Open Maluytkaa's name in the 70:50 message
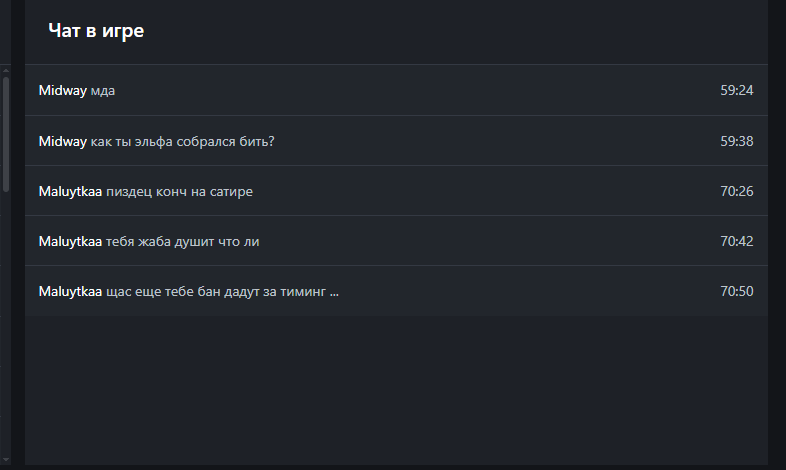Screen dimensions: 786x470 coord(70,291)
